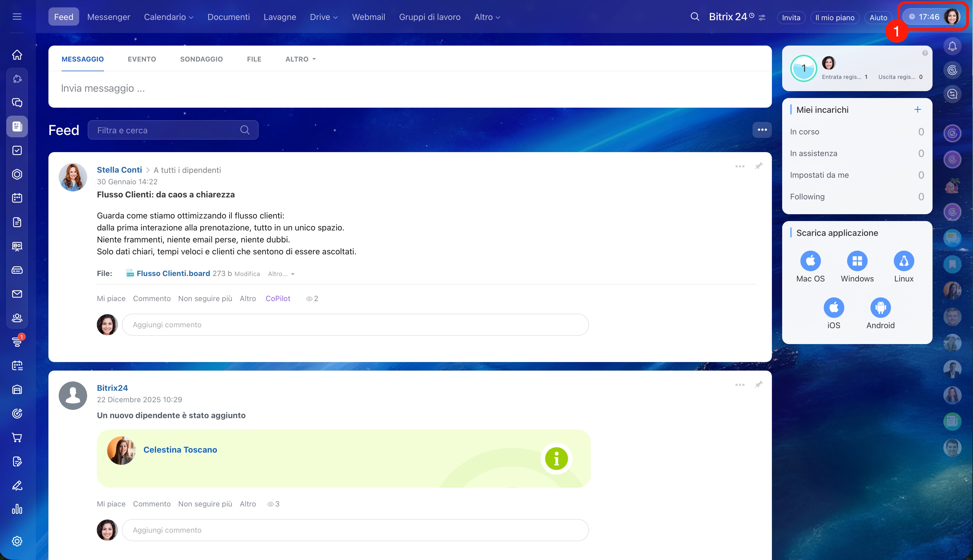Toggle the hamburger menu to collapse sidebar

pyautogui.click(x=17, y=17)
